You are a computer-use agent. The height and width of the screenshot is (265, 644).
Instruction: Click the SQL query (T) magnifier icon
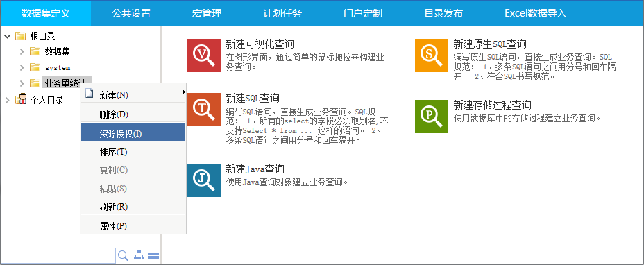(x=204, y=110)
